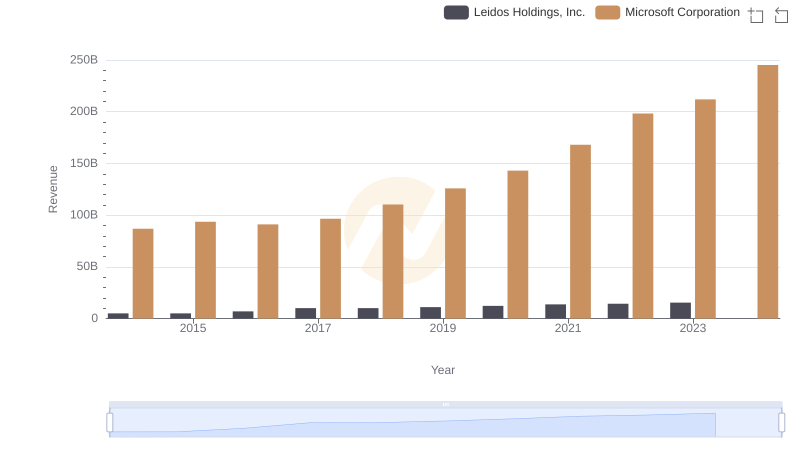The height and width of the screenshot is (461, 800).
Task: Click the zoom area select icon
Action: pyautogui.click(x=756, y=15)
